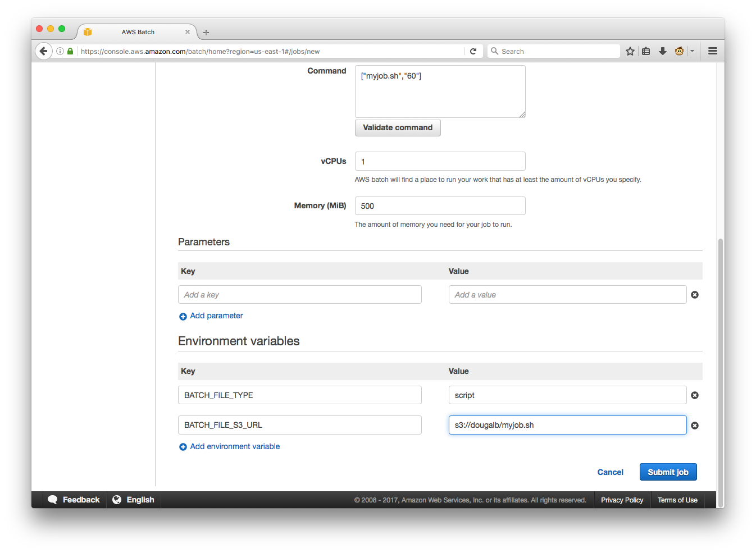Image resolution: width=756 pixels, height=553 pixels.
Task: Click the Command textarea resize handle
Action: coord(522,114)
